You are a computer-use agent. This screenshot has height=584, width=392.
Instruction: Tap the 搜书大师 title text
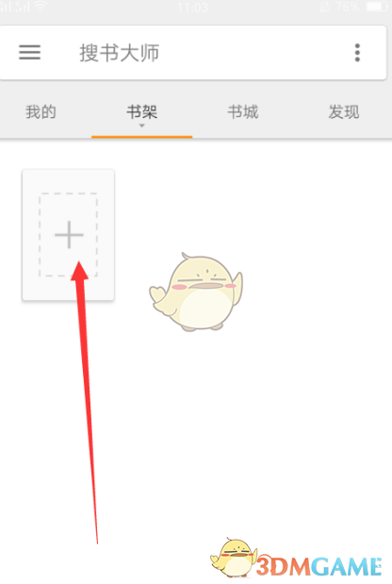point(119,53)
